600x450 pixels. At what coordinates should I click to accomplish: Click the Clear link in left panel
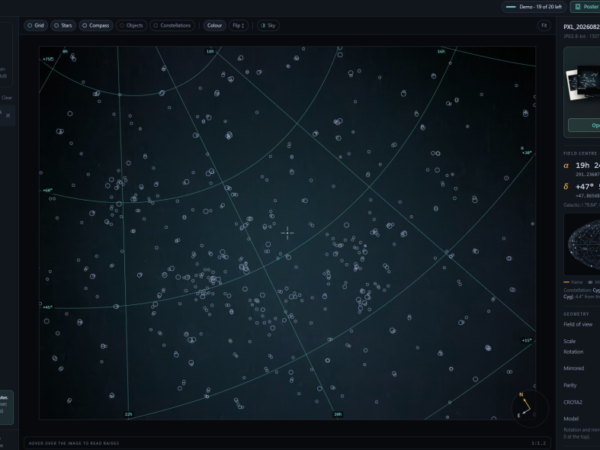click(x=7, y=98)
